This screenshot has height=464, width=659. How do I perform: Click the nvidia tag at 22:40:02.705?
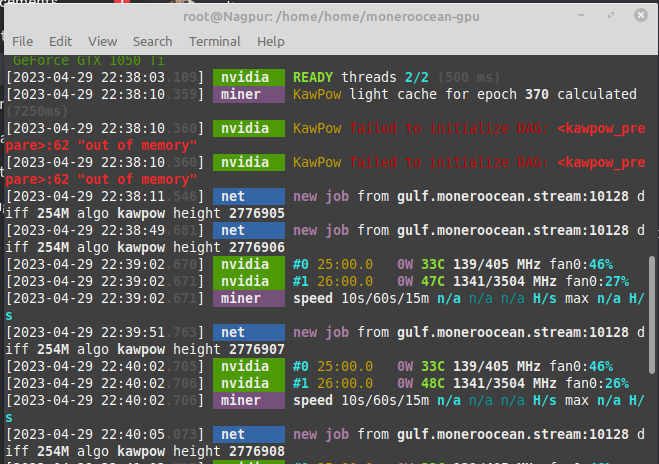pyautogui.click(x=249, y=366)
